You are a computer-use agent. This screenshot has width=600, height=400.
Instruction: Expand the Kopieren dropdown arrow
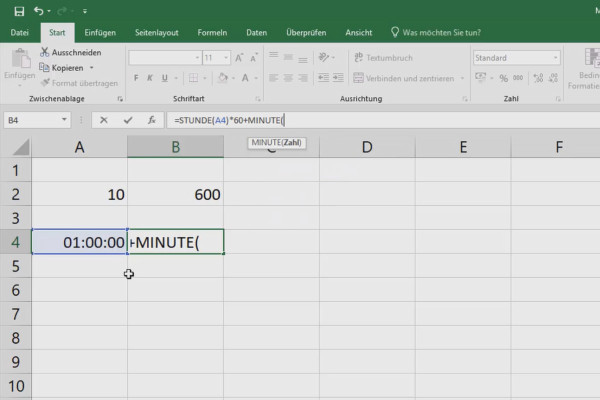[91, 68]
